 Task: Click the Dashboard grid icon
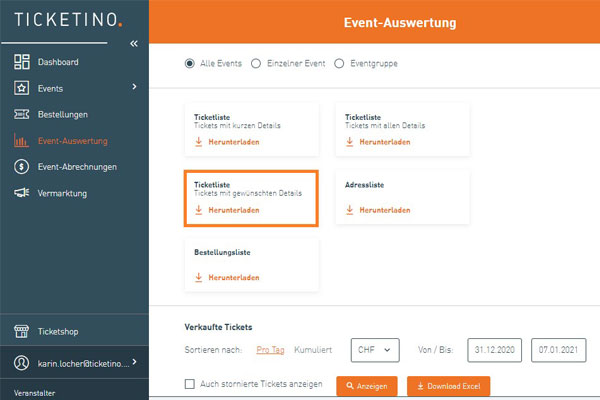tap(22, 62)
